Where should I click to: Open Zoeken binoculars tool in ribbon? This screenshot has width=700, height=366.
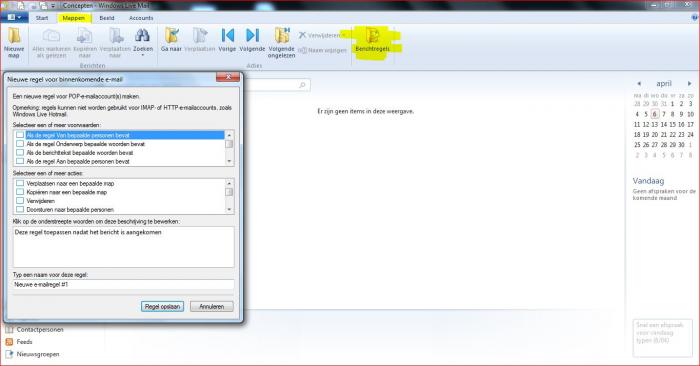coord(142,36)
